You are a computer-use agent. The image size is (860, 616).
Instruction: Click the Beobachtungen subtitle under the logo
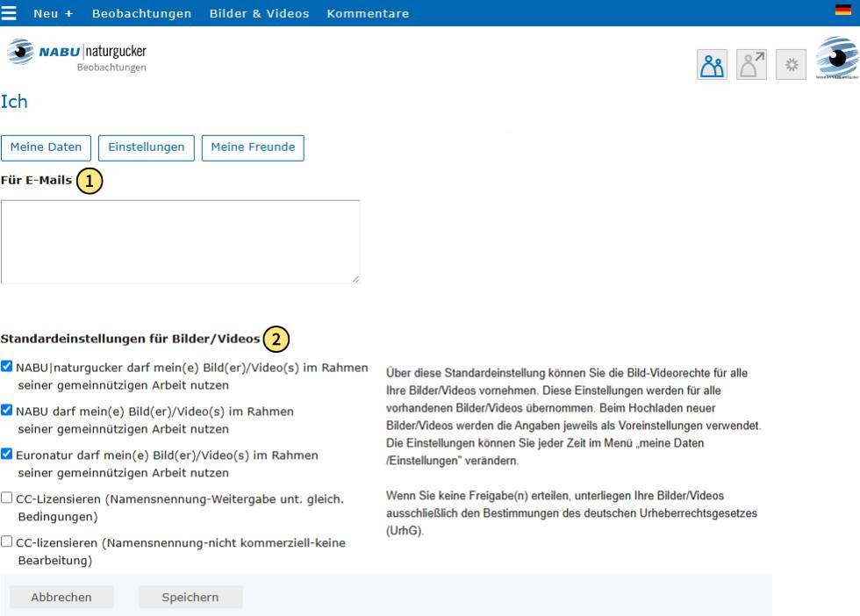coord(111,68)
